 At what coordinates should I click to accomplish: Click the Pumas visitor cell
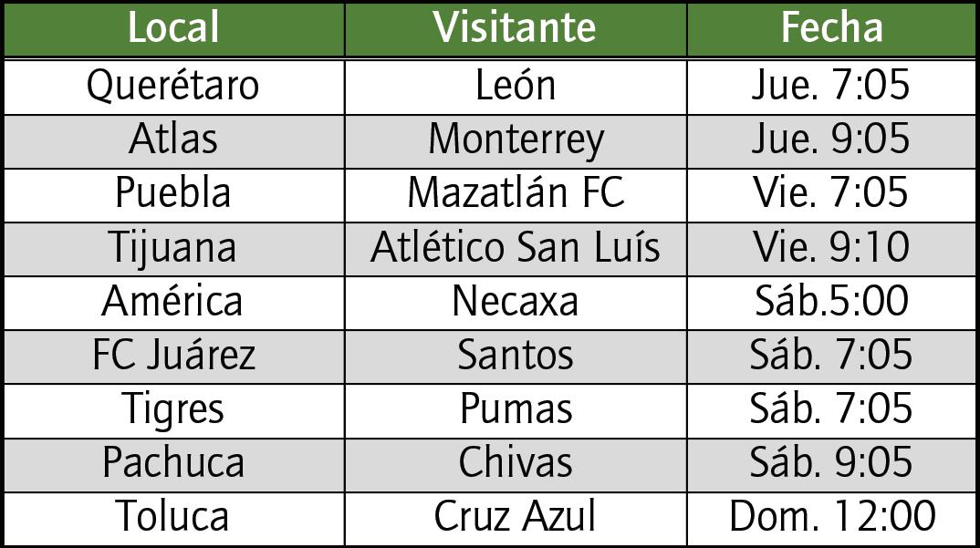tap(516, 411)
